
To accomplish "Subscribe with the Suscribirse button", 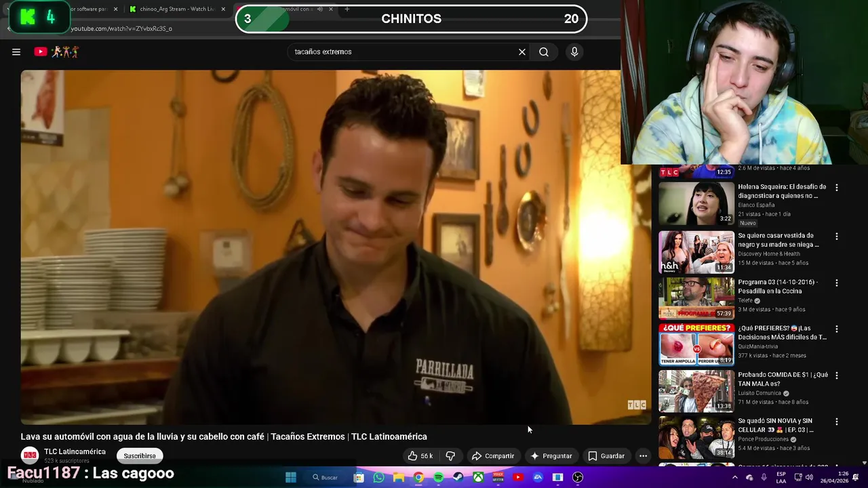I will coord(140,456).
